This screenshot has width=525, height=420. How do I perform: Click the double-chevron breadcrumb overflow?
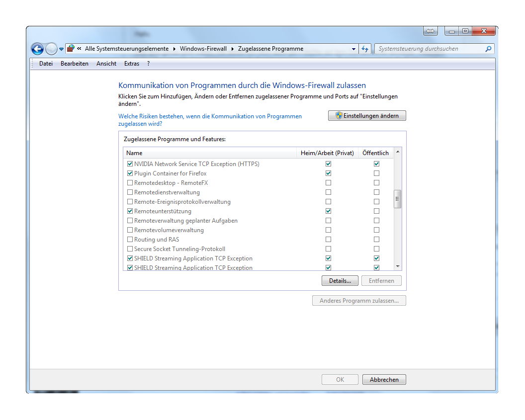(x=80, y=49)
